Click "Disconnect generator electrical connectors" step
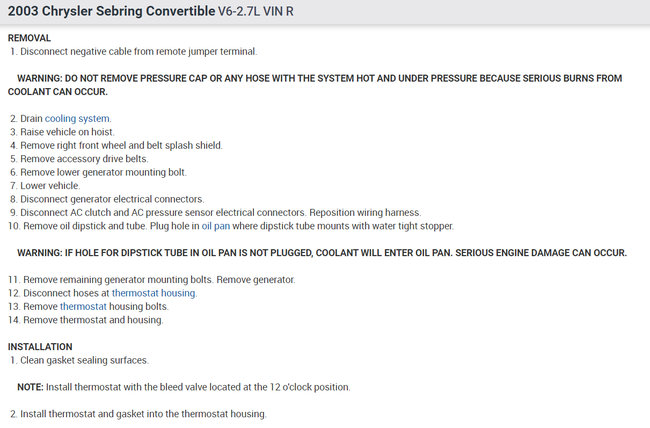Screen dimensions: 650x428 point(111,199)
